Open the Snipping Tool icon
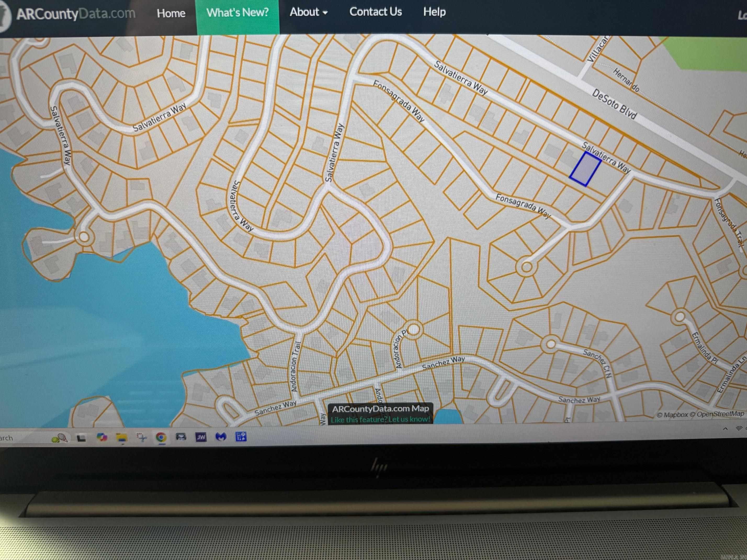 tap(142, 437)
